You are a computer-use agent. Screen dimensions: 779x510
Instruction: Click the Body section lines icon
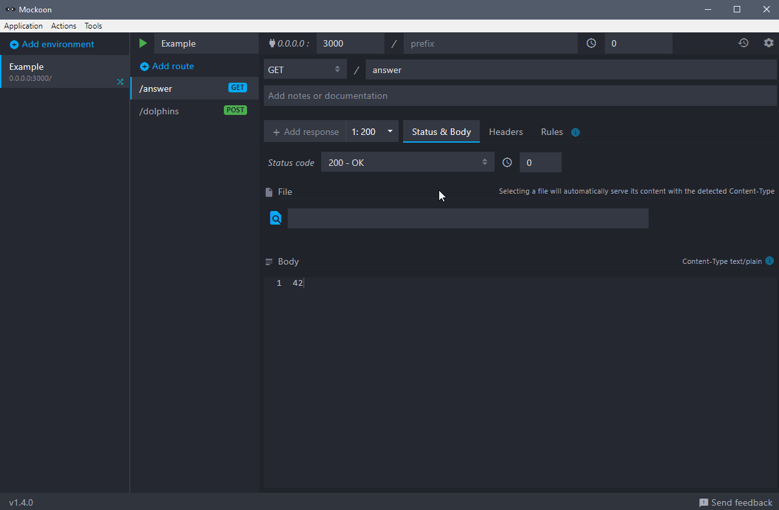click(x=269, y=262)
